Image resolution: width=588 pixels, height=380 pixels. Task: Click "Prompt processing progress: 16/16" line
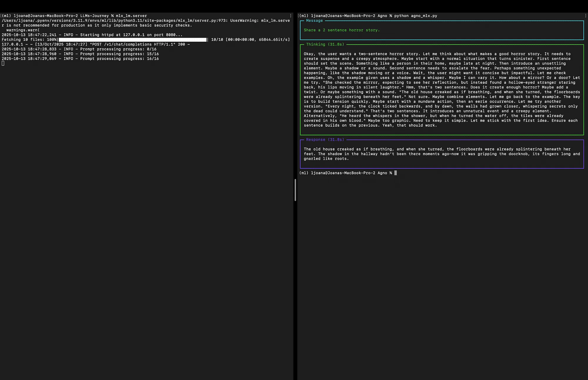[x=119, y=59]
